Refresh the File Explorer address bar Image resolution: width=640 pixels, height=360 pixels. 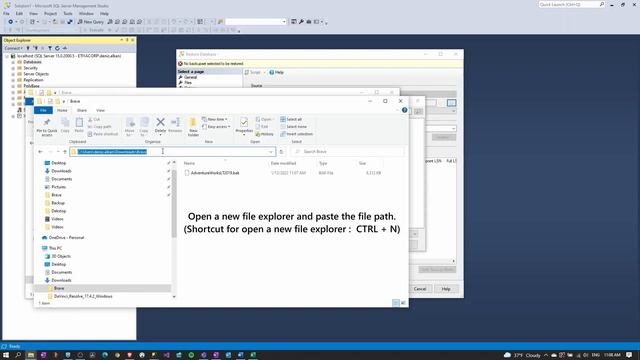[282, 152]
